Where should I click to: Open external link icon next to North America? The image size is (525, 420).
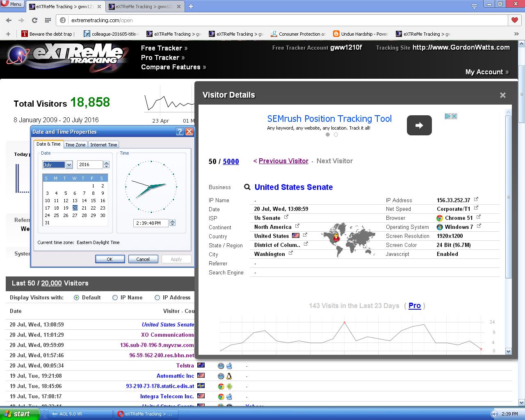pyautogui.click(x=297, y=226)
